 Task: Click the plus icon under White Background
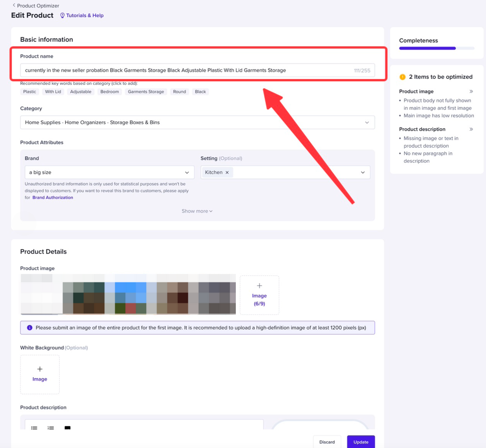pyautogui.click(x=40, y=369)
